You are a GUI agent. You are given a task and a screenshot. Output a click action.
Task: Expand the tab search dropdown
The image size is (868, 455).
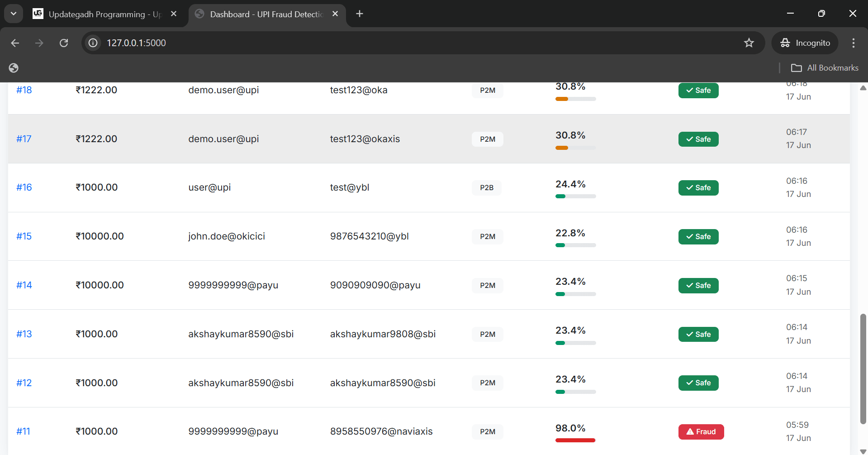(14, 14)
